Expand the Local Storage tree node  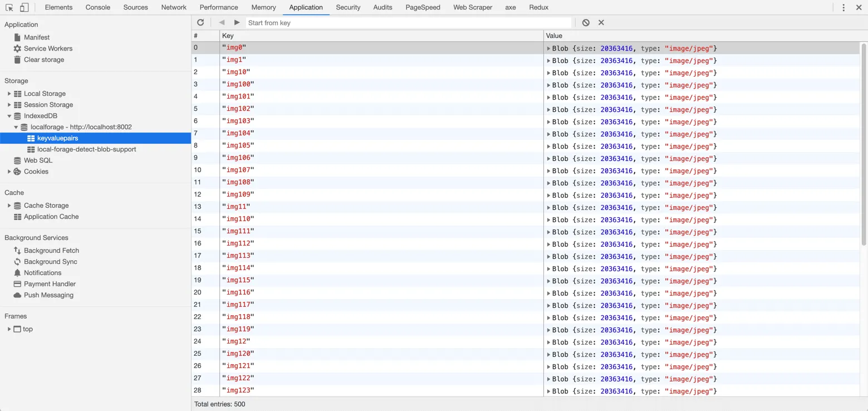9,94
